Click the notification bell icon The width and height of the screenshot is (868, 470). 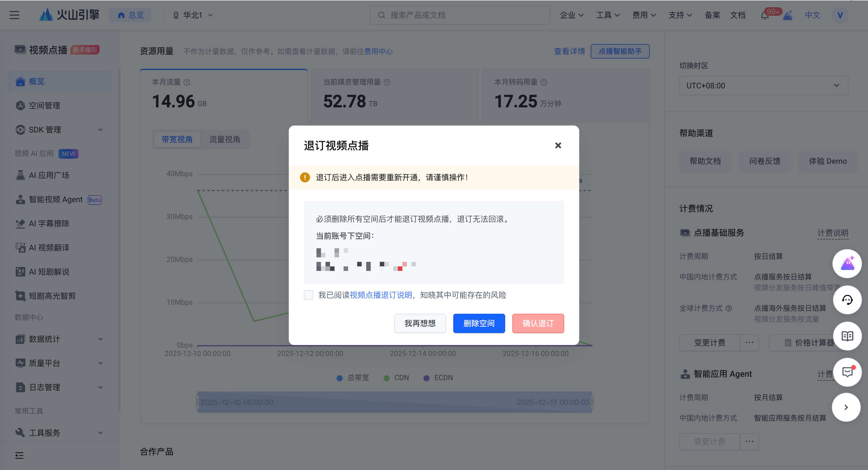[765, 15]
